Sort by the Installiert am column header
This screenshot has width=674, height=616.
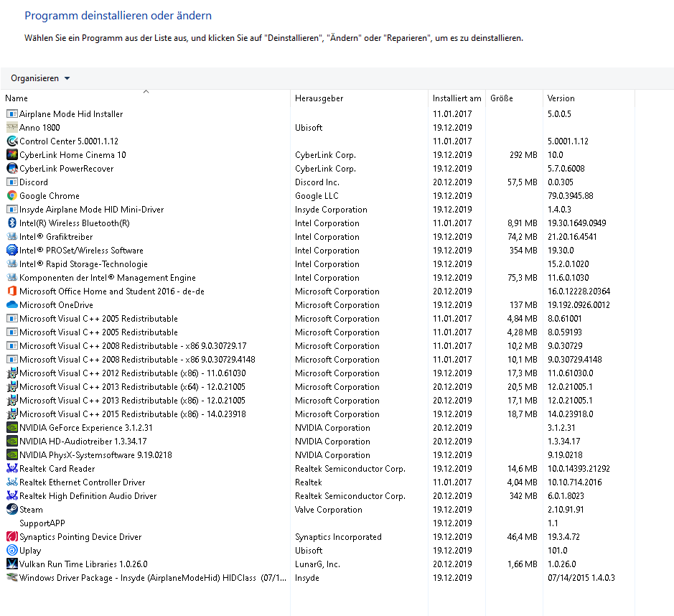[457, 98]
